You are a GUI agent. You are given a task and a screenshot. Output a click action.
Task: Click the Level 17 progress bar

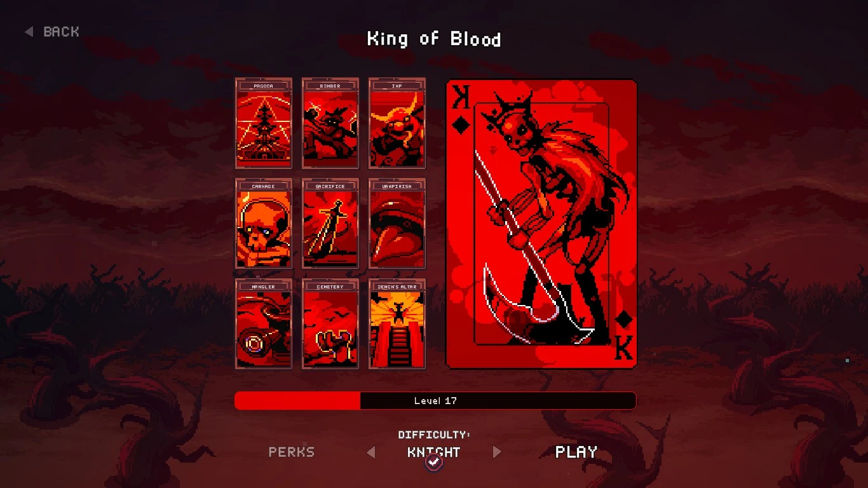[435, 400]
